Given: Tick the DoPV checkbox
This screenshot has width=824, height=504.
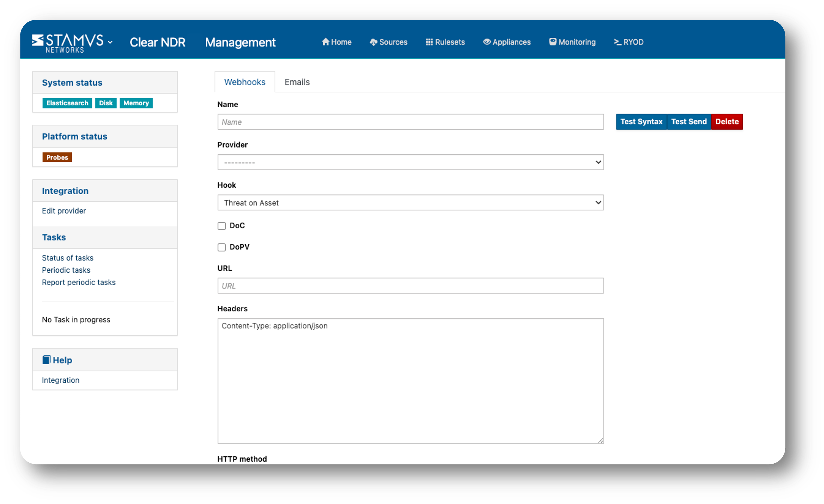Looking at the screenshot, I should click(221, 247).
